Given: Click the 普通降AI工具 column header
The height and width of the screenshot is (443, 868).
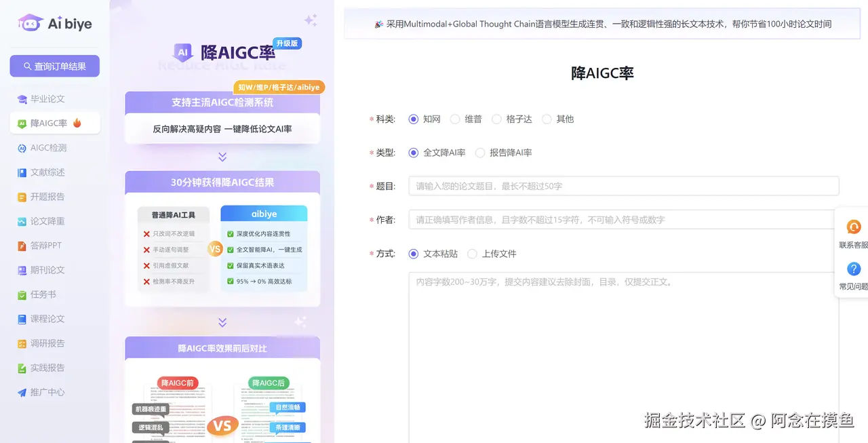Looking at the screenshot, I should pos(173,214).
